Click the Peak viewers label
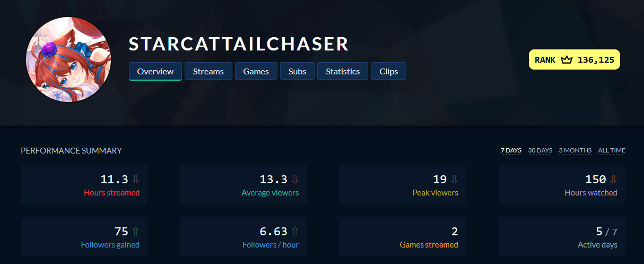644x264 pixels. point(436,193)
